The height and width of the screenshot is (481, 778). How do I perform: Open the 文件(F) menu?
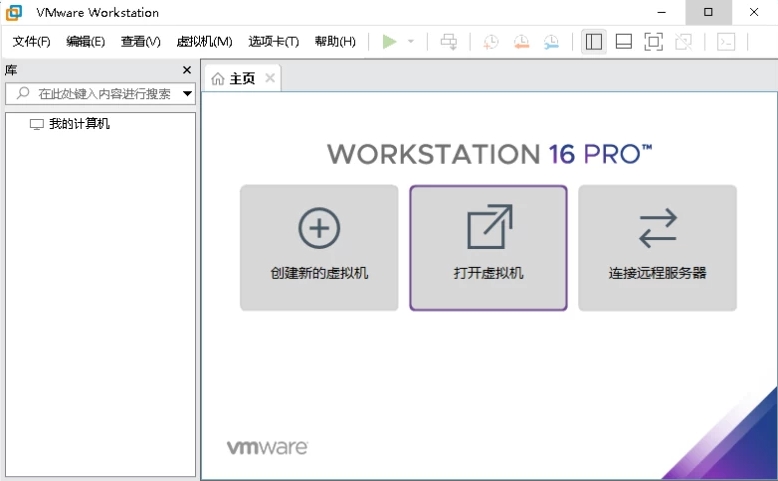coord(31,41)
